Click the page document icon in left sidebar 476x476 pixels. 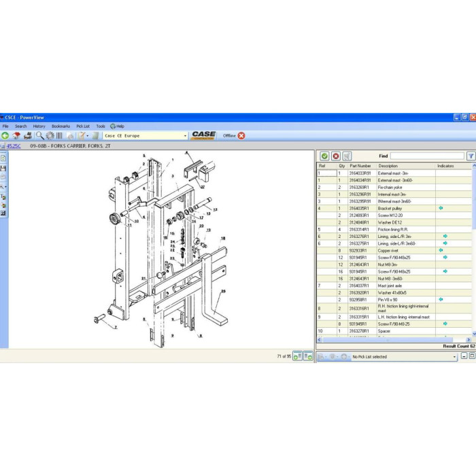pos(3,158)
